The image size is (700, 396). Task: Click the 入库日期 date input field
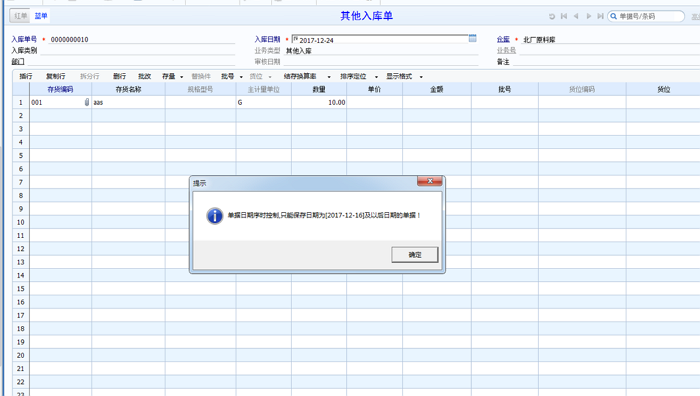[379, 39]
